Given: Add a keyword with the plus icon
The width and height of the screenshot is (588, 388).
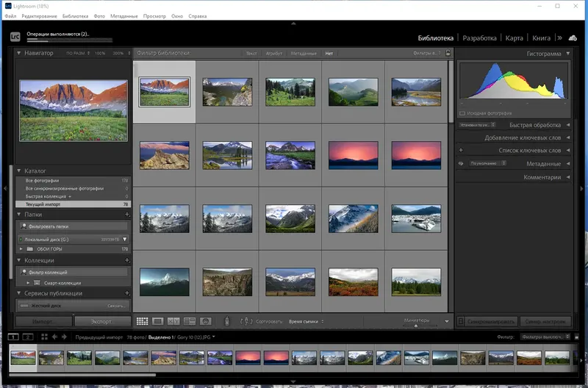Looking at the screenshot, I should [x=461, y=150].
